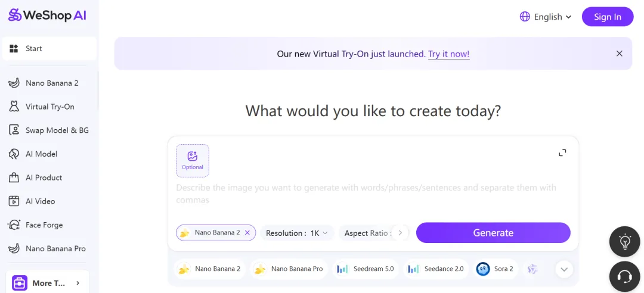This screenshot has height=293, width=644.
Task: Click the faded model icon after Sora 2
Action: click(532, 269)
